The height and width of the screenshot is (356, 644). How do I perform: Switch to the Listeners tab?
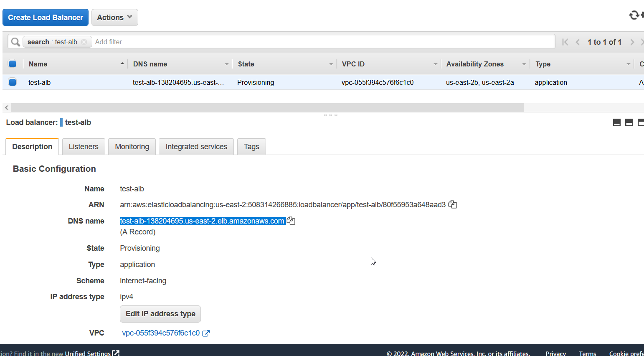click(x=84, y=147)
